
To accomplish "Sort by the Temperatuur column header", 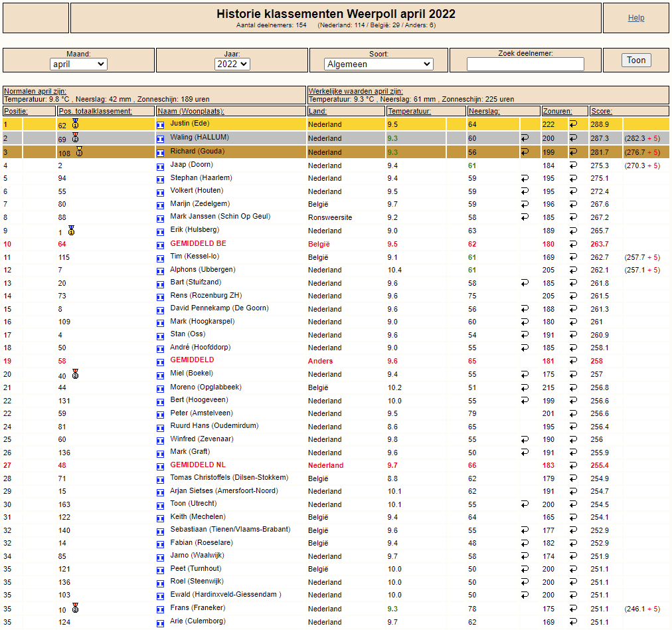I will tap(409, 111).
